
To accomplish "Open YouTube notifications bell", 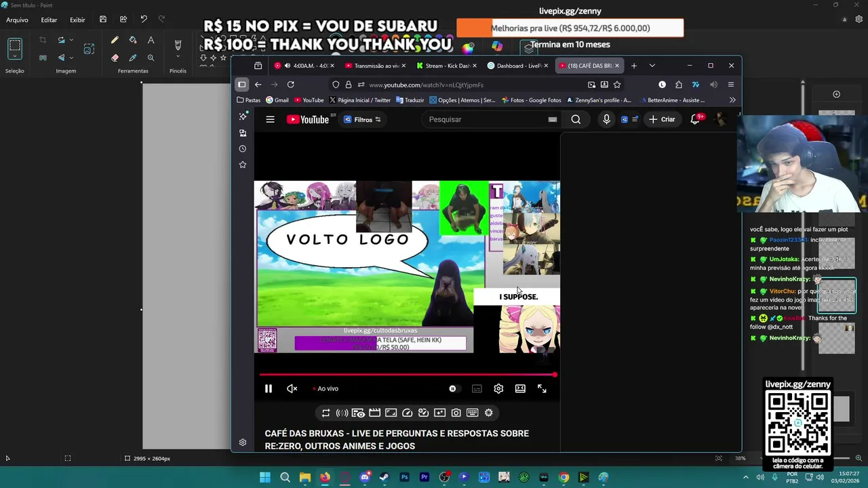I will 695,119.
